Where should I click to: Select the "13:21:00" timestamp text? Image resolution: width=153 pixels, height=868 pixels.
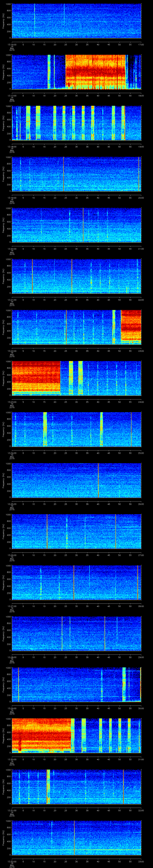[x=12, y=300]
